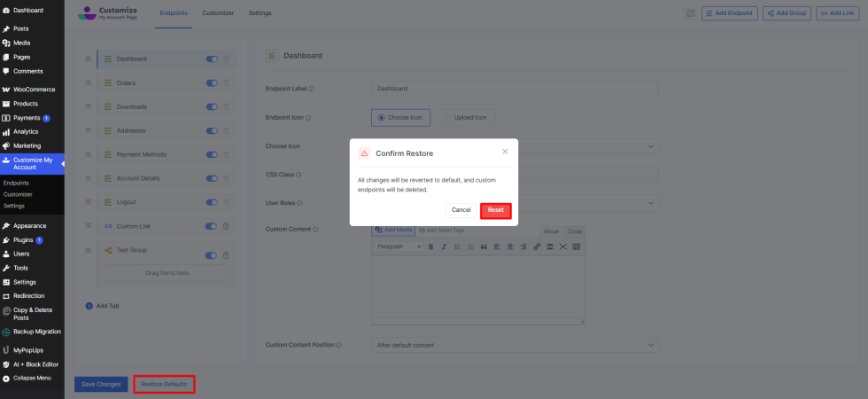The image size is (868, 399).
Task: Click the trash icon for Orders endpoint
Action: tap(227, 83)
